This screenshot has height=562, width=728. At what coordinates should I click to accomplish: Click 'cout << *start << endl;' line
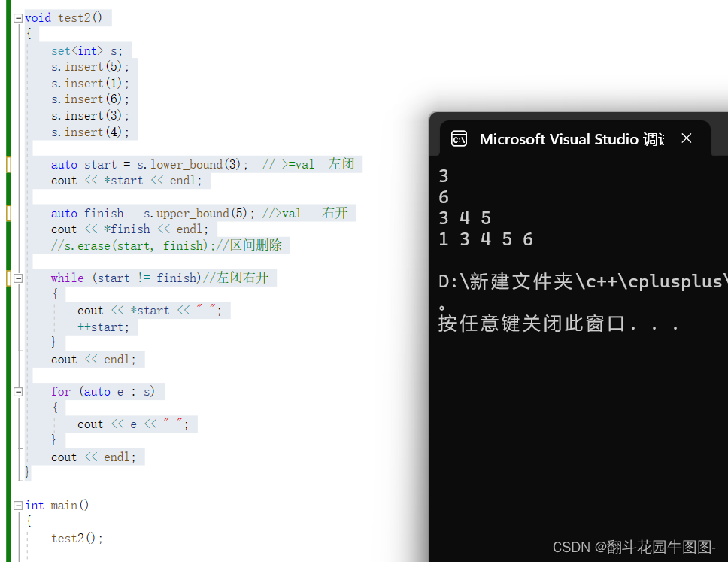coord(126,181)
